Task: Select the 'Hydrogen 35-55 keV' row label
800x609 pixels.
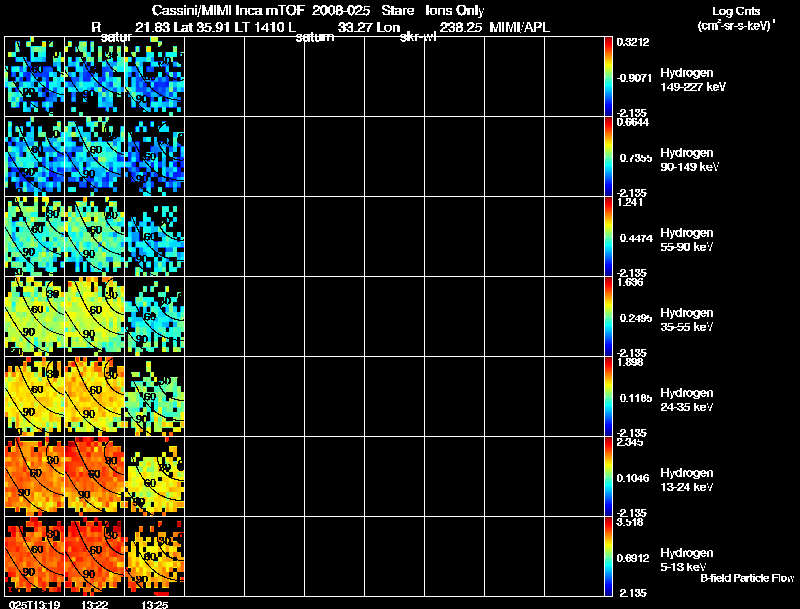Action: [x=687, y=320]
